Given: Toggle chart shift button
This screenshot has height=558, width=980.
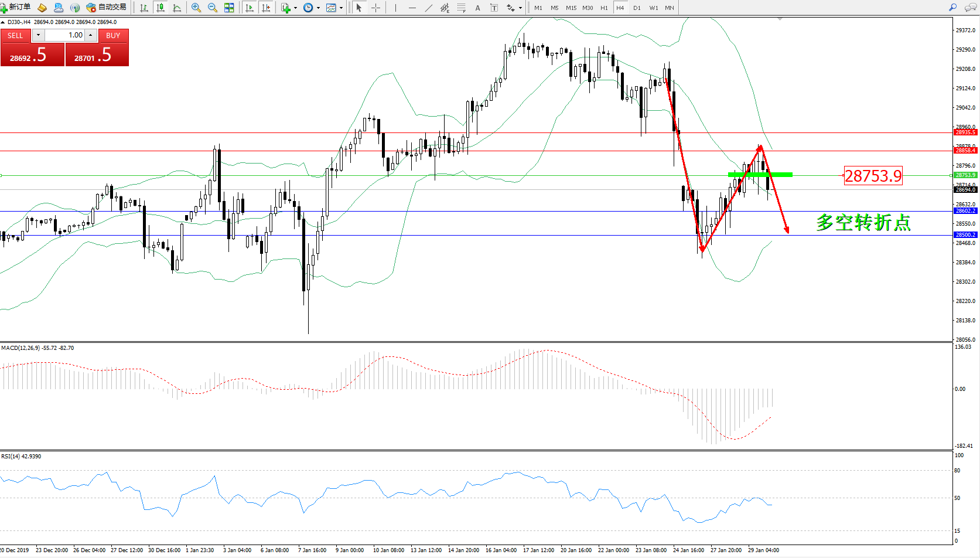Looking at the screenshot, I should pyautogui.click(x=266, y=8).
